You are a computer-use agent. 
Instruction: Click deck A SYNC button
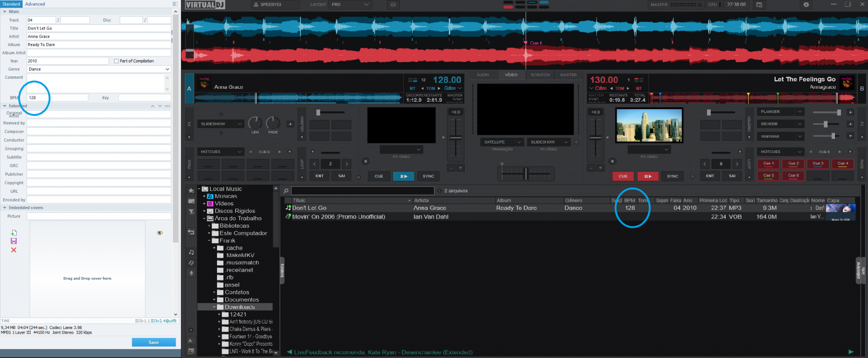coord(428,176)
